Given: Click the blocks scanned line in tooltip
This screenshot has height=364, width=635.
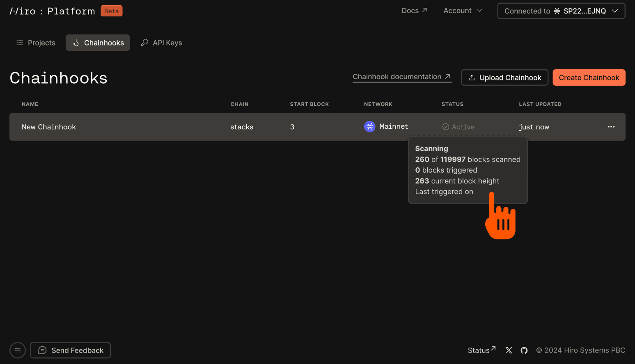Looking at the screenshot, I should coord(468,159).
